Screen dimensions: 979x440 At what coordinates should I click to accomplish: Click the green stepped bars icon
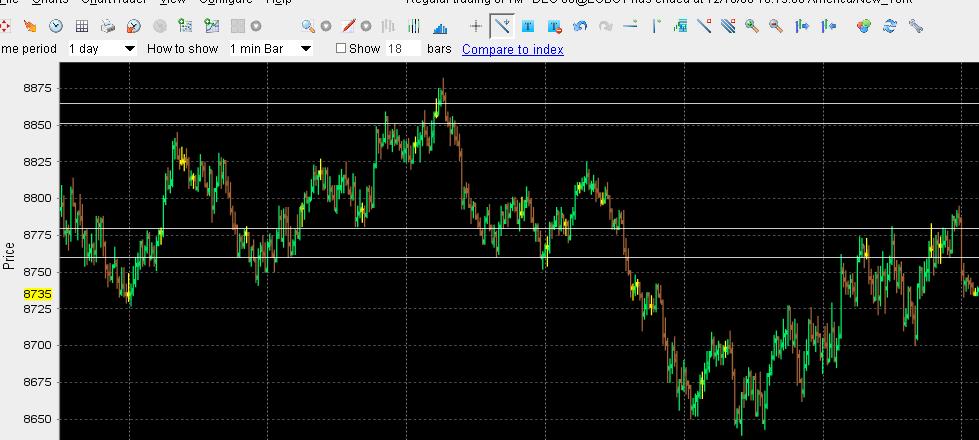(680, 26)
